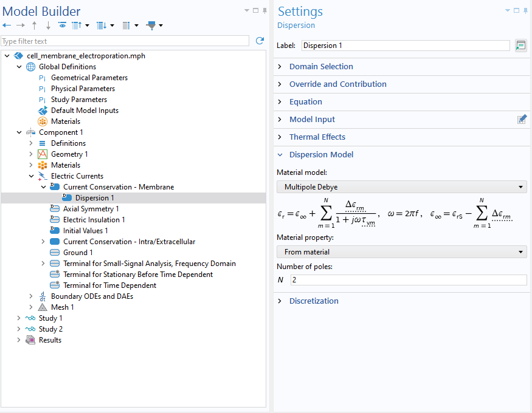Expand the Domain Selection section

pyautogui.click(x=321, y=67)
